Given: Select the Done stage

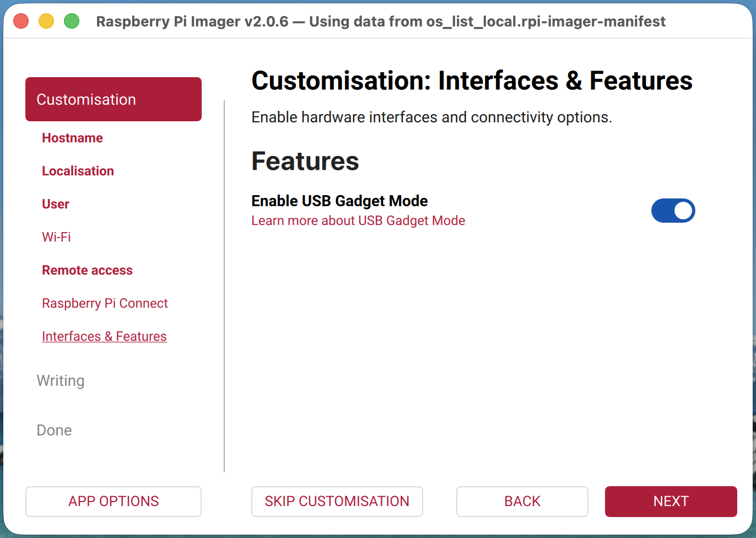Looking at the screenshot, I should coord(54,430).
